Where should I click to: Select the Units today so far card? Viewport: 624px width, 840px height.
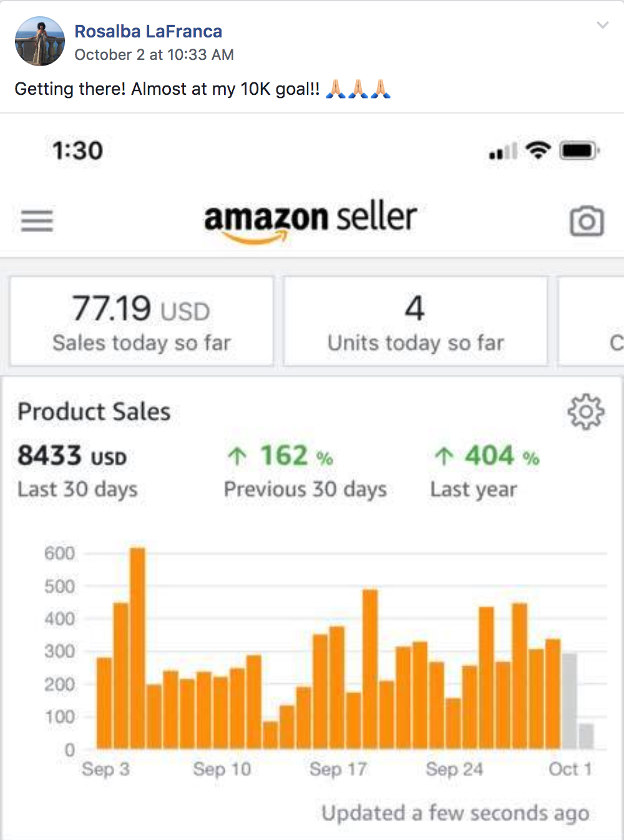coord(416,321)
